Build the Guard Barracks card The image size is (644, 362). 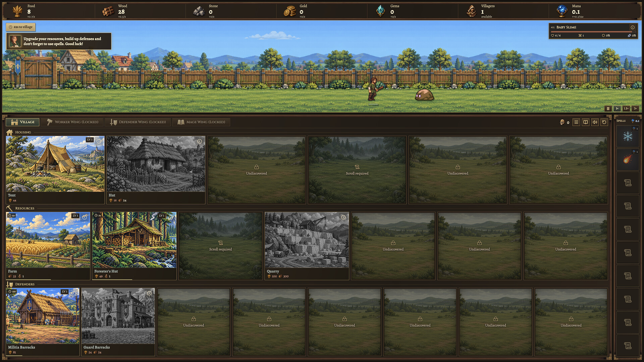point(118,322)
